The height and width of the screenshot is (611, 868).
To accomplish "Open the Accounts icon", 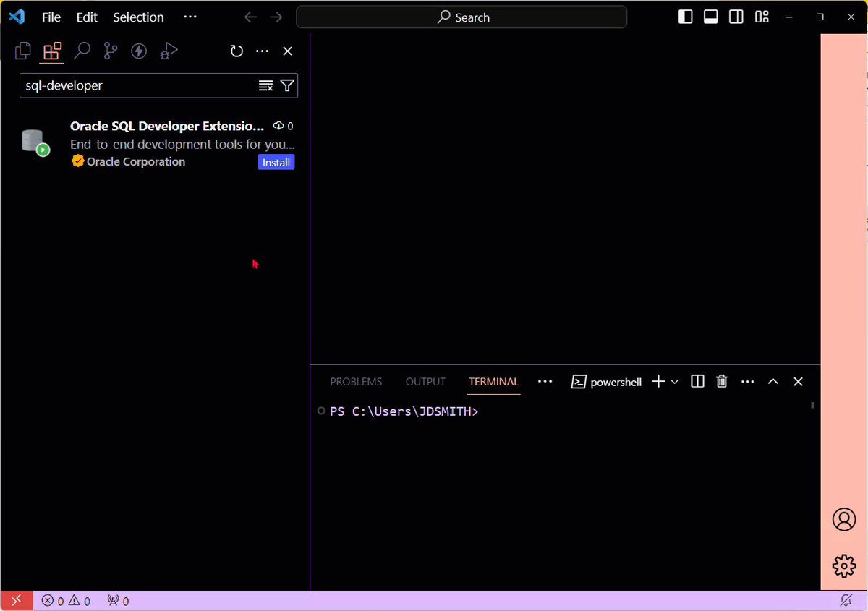I will [844, 520].
